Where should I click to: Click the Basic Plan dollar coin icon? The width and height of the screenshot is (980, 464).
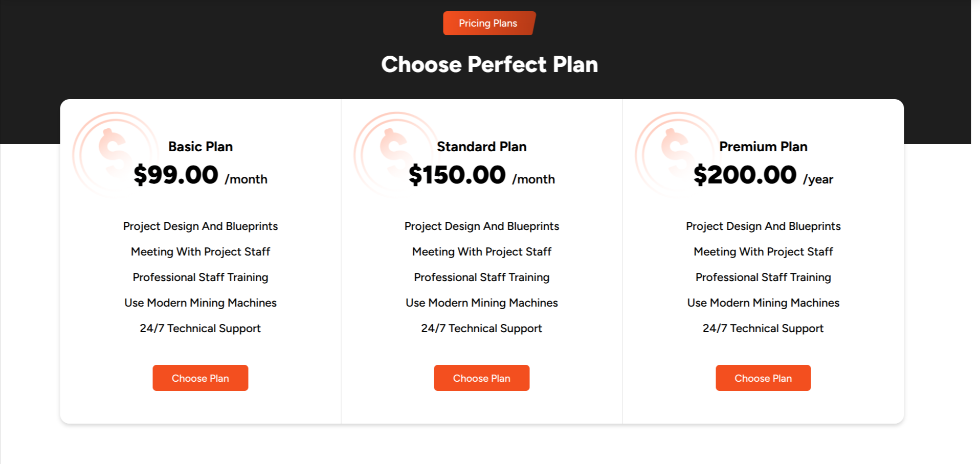[116, 154]
